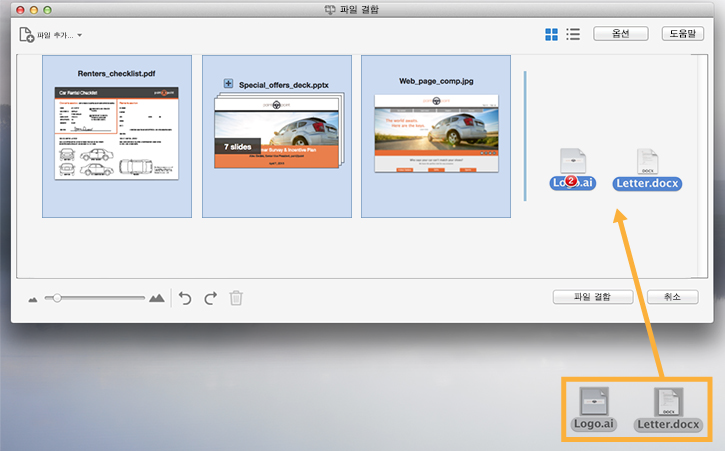
Task: Click the Letter.docx label on the desktop
Action: pyautogui.click(x=668, y=424)
